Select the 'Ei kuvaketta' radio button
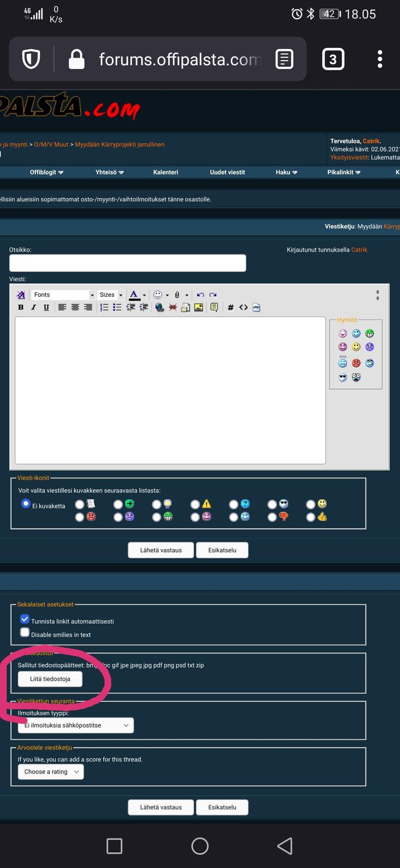Screen dimensions: 400x868 pos(25,504)
